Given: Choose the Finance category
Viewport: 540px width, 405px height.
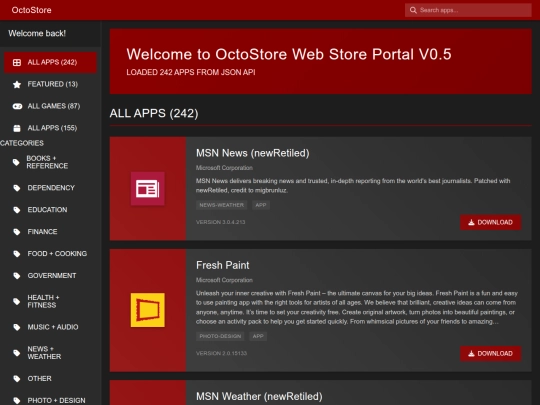Looking at the screenshot, I should click(50, 231).
